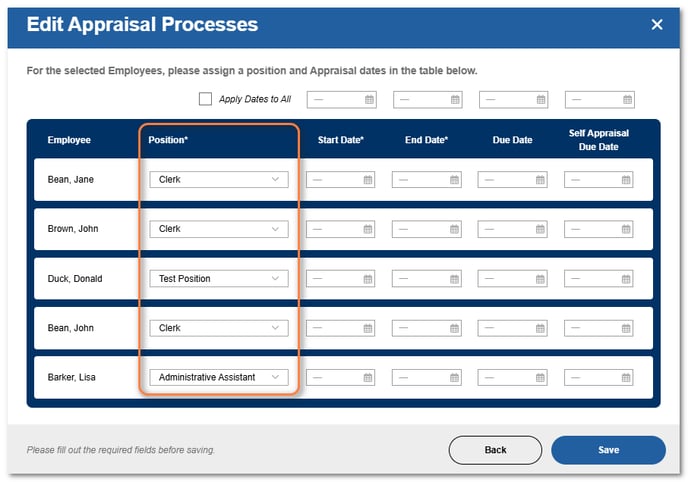Click the Position* column header

(x=168, y=140)
